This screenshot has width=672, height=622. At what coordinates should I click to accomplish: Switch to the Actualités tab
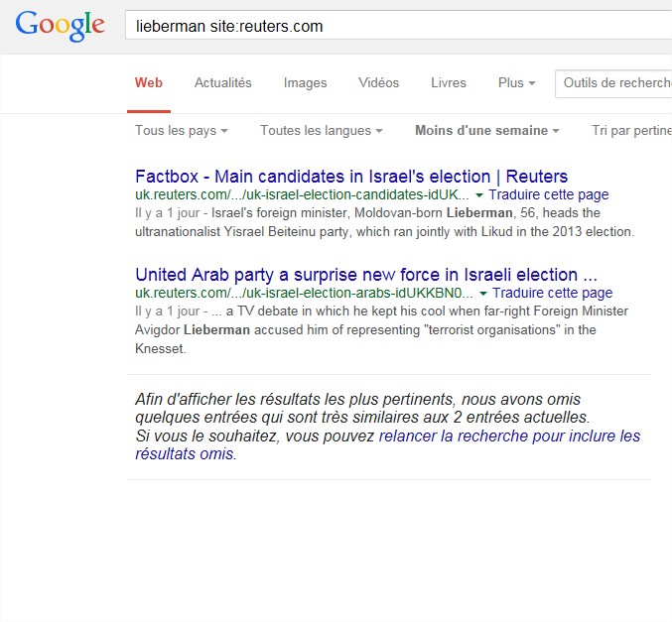tap(222, 83)
